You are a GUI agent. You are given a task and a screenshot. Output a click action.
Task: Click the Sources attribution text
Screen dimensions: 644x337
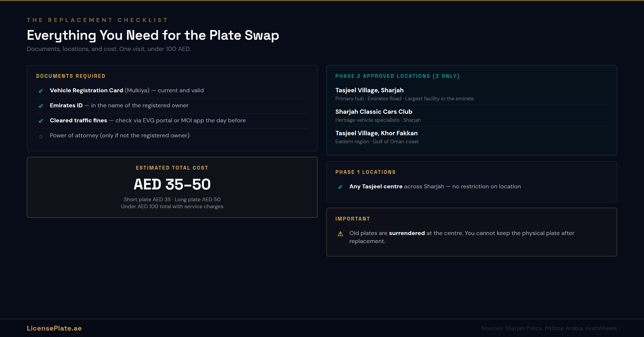pyautogui.click(x=549, y=328)
